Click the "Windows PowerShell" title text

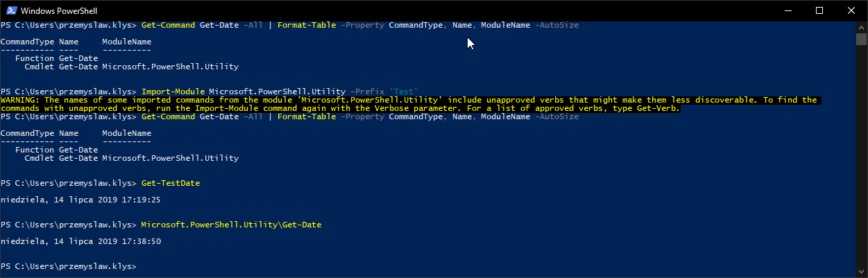point(59,10)
